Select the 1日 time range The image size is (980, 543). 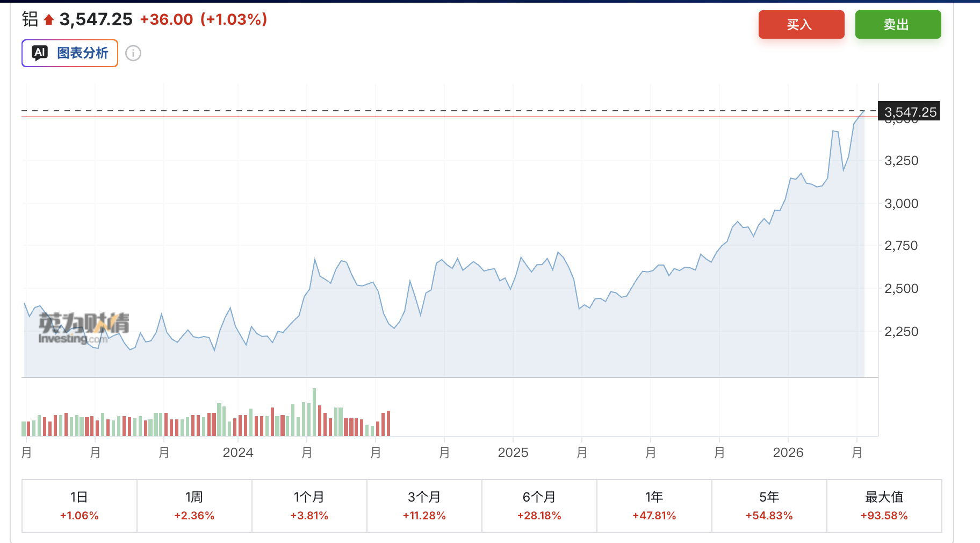(x=80, y=505)
